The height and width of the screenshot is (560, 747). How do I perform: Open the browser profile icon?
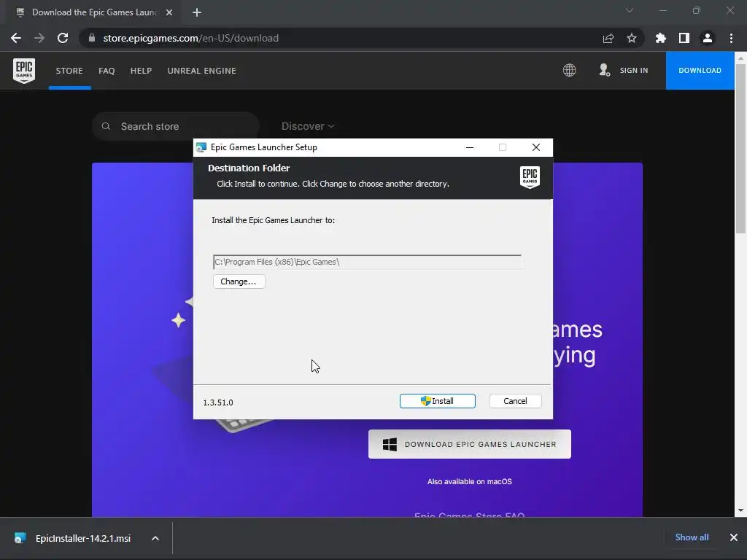coord(708,38)
